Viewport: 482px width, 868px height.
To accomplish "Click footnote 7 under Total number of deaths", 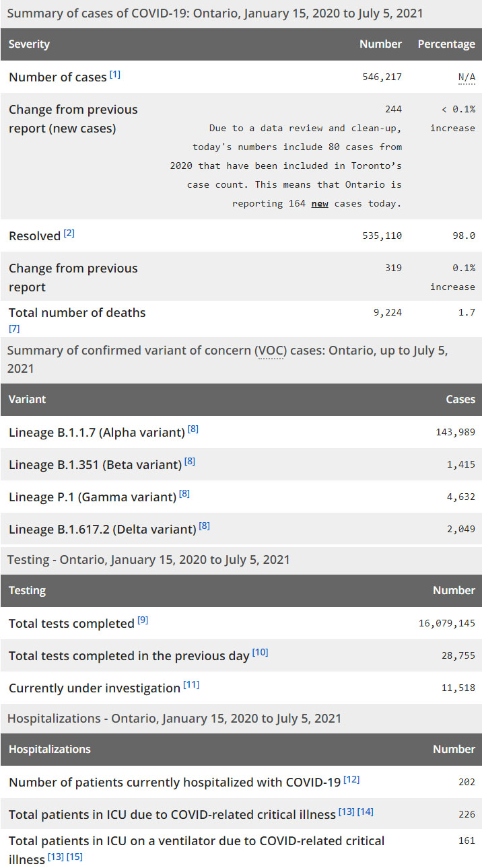I will (14, 329).
